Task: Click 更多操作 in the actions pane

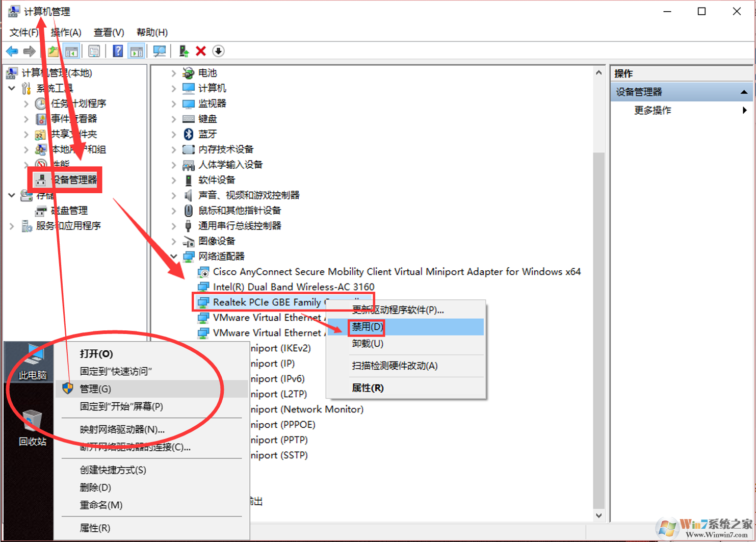Action: tap(653, 111)
